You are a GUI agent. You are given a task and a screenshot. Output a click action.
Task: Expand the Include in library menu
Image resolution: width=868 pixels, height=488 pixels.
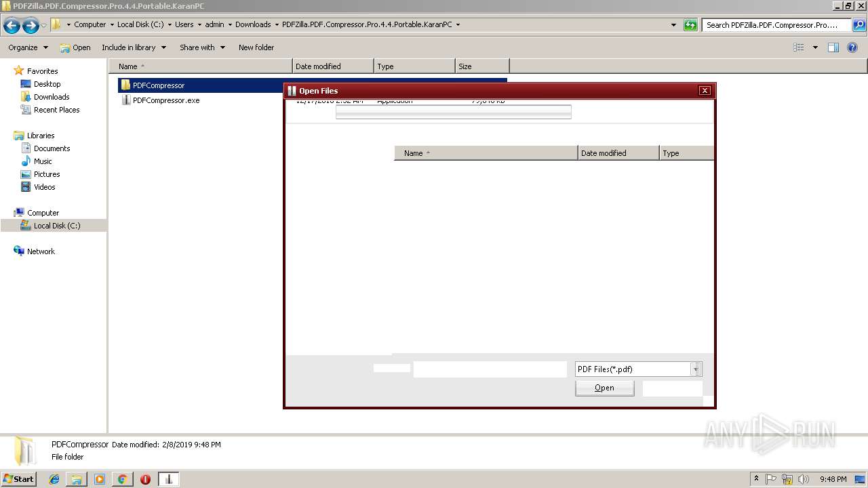tap(134, 47)
